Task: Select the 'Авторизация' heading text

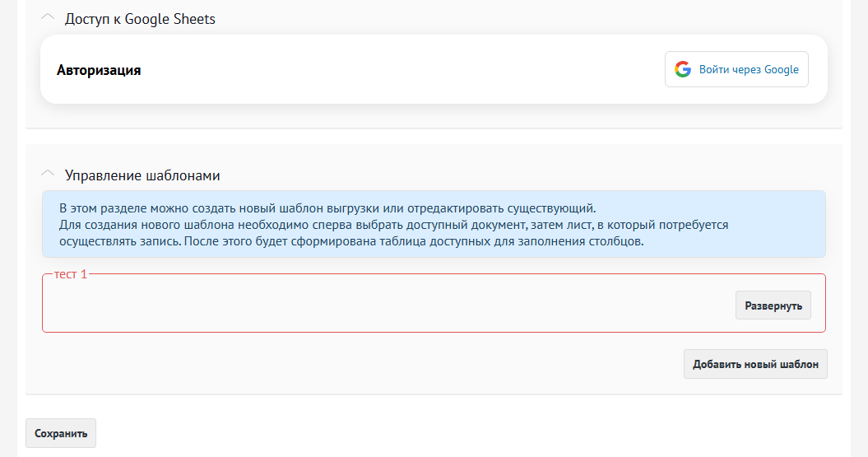Action: pyautogui.click(x=99, y=70)
